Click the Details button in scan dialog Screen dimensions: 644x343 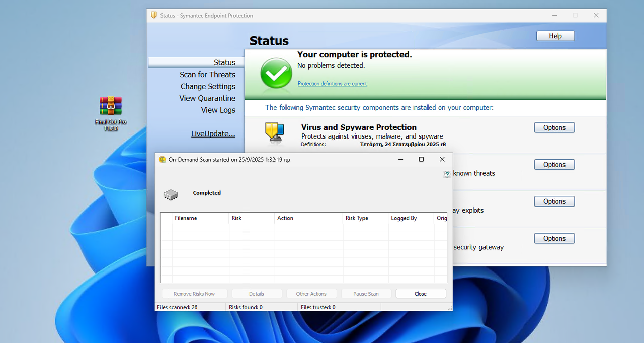point(257,294)
